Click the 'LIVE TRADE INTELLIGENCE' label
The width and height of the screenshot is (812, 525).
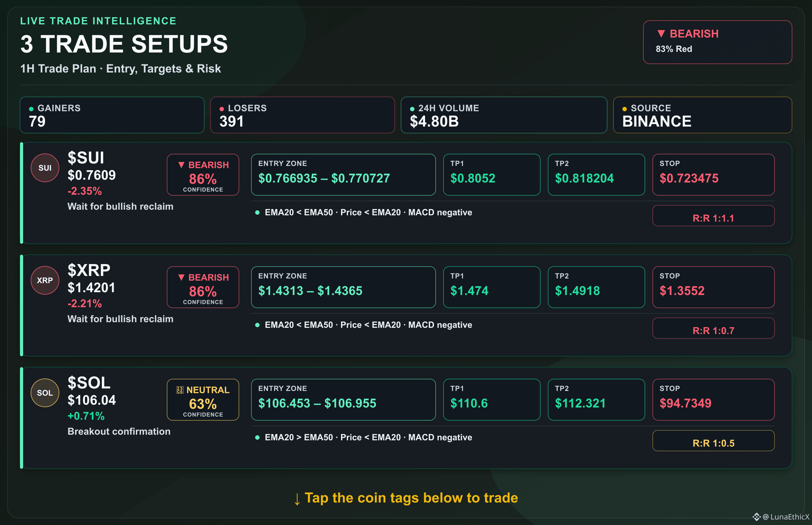click(x=98, y=21)
